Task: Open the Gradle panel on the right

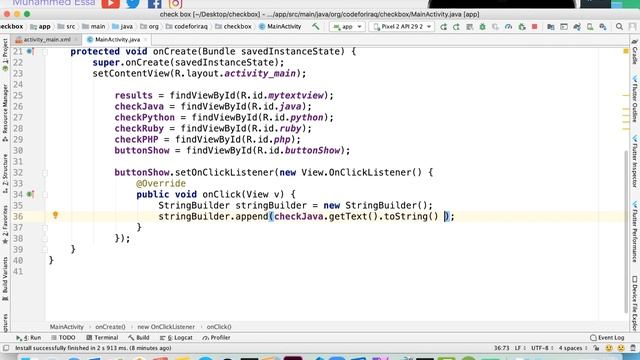Action: point(635,51)
